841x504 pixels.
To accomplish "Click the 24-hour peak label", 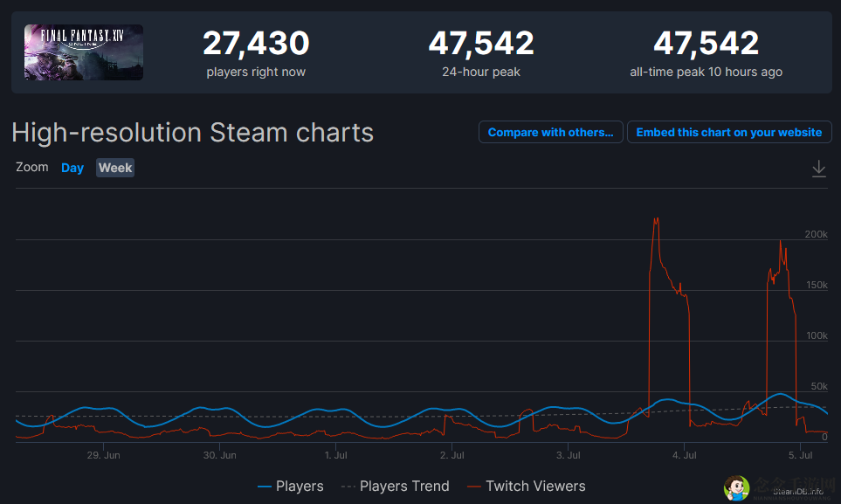I will pyautogui.click(x=481, y=72).
